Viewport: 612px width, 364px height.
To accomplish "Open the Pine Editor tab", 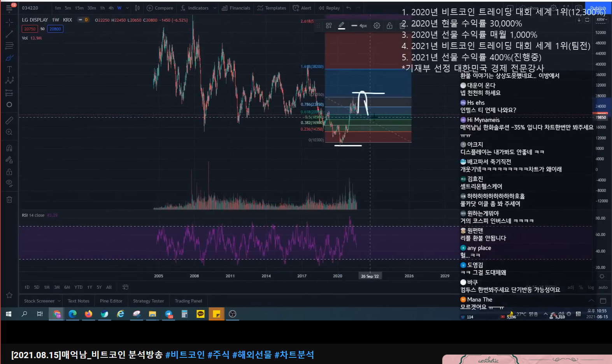I will point(111,301).
